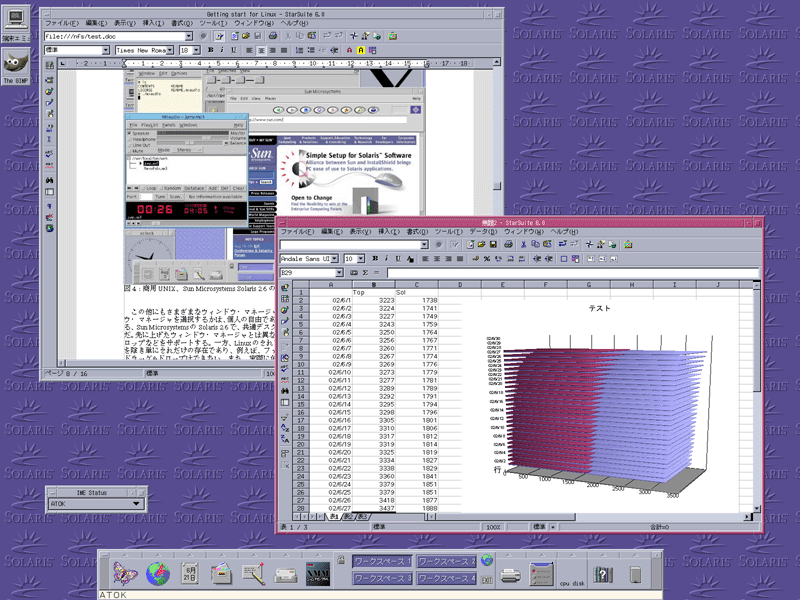Open ツール menu in the spreadsheet window
800x600 pixels.
[448, 232]
